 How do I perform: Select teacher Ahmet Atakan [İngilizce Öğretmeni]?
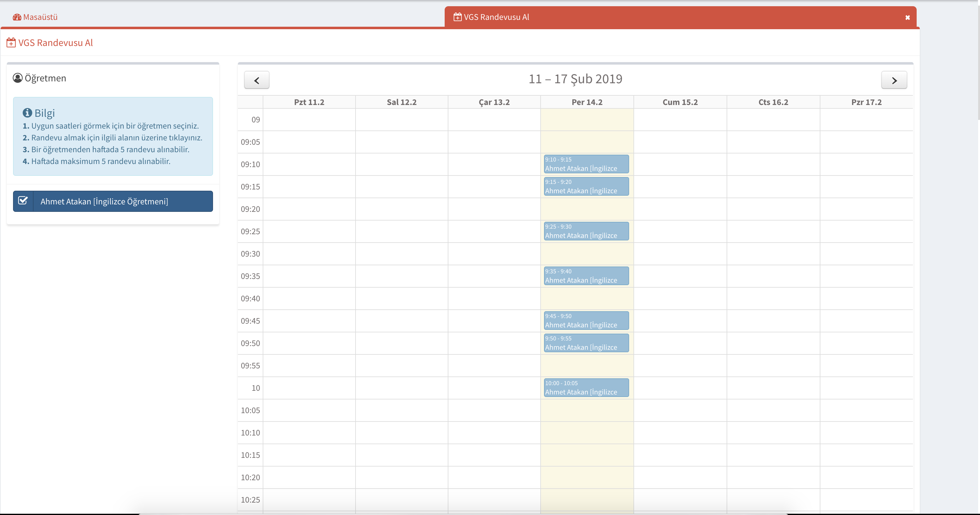click(113, 201)
